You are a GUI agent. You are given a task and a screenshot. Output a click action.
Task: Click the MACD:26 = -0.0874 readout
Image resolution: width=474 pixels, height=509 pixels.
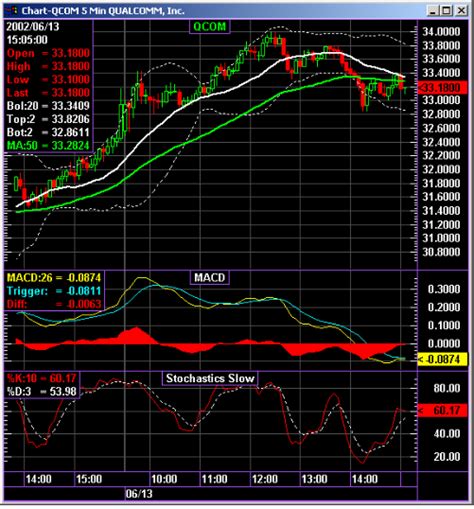[54, 277]
